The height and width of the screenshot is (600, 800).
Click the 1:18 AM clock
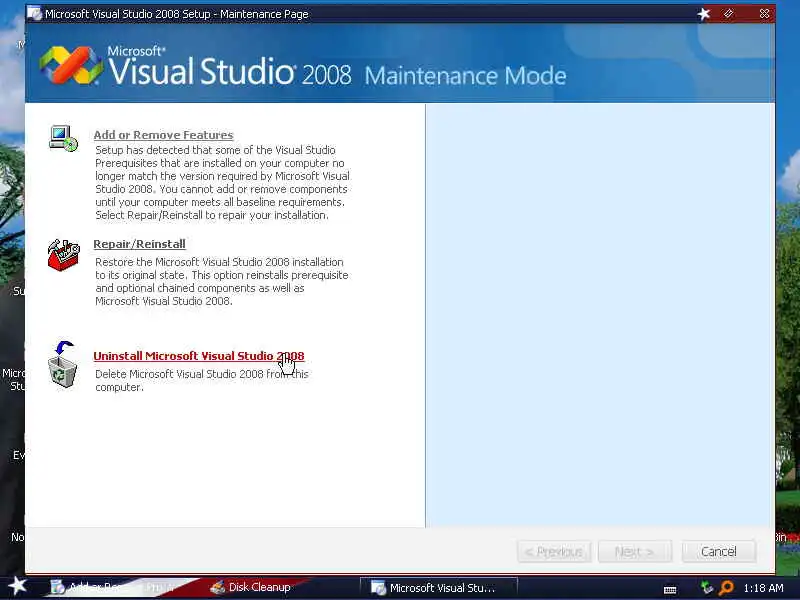click(763, 588)
